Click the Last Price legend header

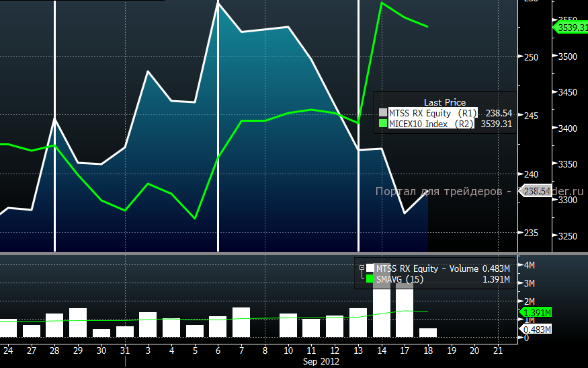click(445, 102)
